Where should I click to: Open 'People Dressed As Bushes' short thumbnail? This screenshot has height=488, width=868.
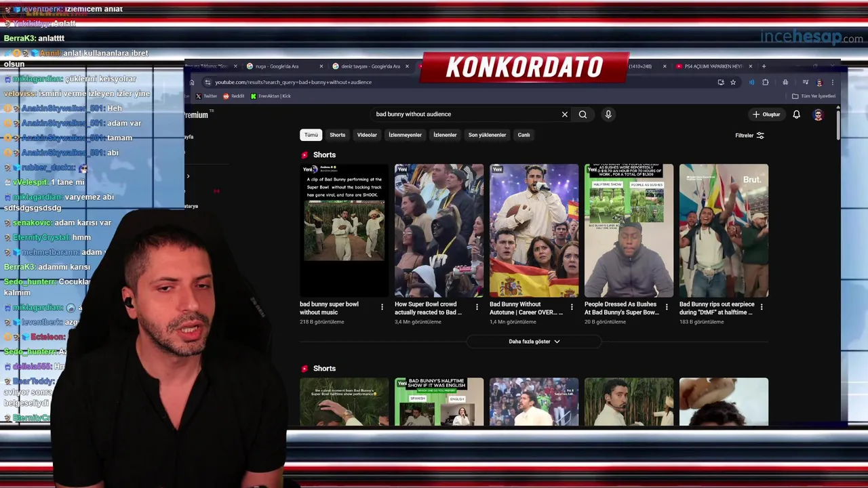[x=629, y=230]
